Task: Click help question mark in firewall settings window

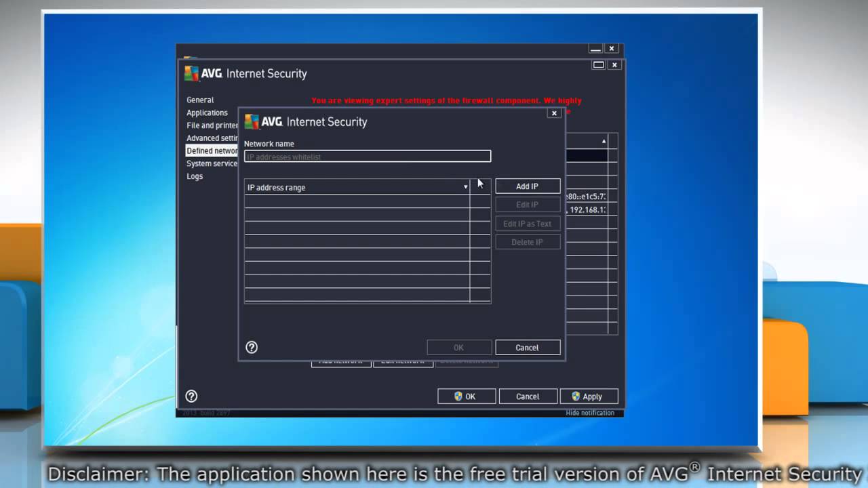Action: pyautogui.click(x=191, y=396)
